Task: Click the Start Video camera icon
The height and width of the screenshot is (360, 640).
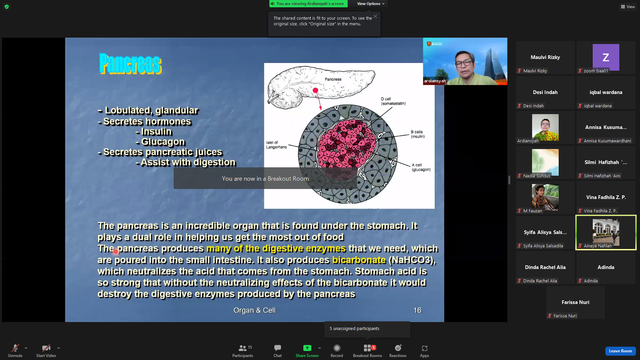Action: (46, 348)
